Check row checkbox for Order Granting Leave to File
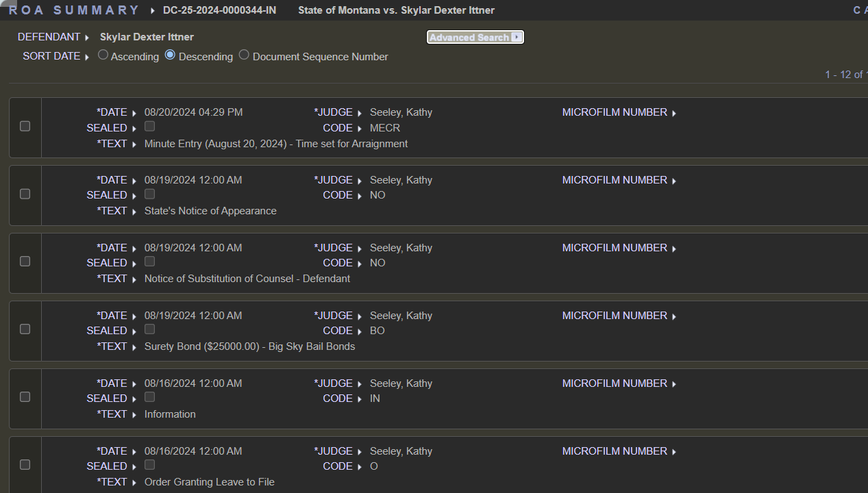This screenshot has width=868, height=493. [25, 464]
